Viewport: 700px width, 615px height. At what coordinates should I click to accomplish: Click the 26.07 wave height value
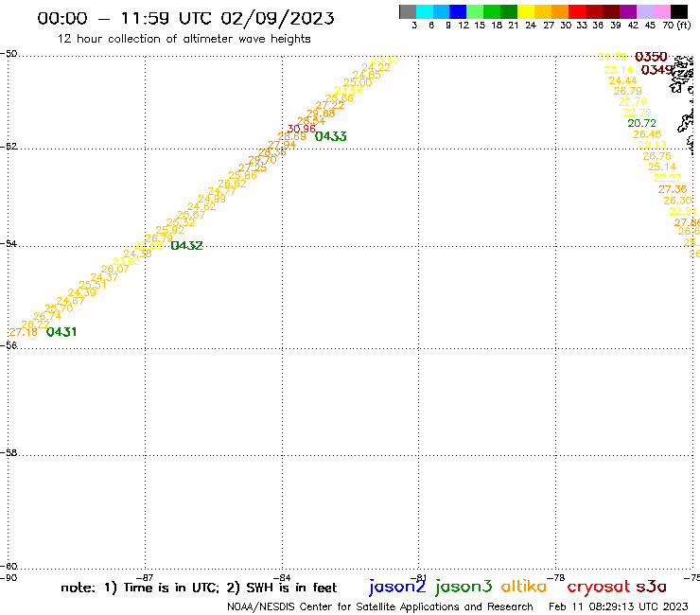tap(114, 269)
